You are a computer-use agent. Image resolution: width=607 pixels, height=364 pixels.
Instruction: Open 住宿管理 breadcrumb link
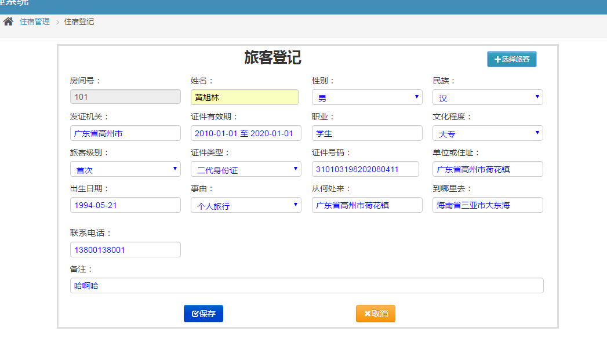pyautogui.click(x=35, y=22)
